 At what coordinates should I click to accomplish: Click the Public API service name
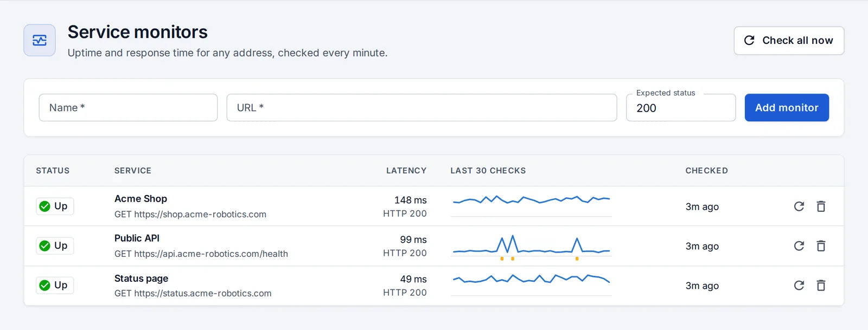click(x=137, y=238)
